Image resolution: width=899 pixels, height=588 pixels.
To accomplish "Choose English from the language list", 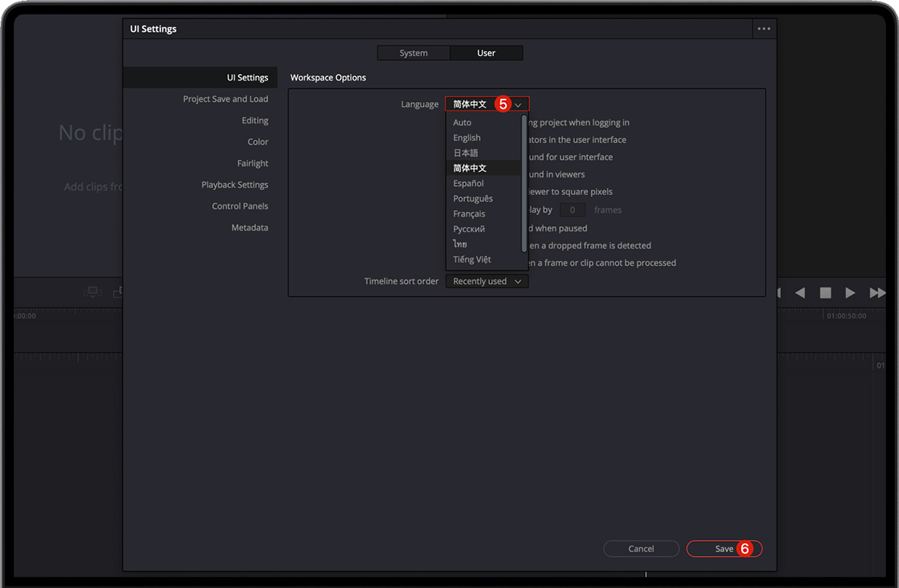I will [x=483, y=138].
